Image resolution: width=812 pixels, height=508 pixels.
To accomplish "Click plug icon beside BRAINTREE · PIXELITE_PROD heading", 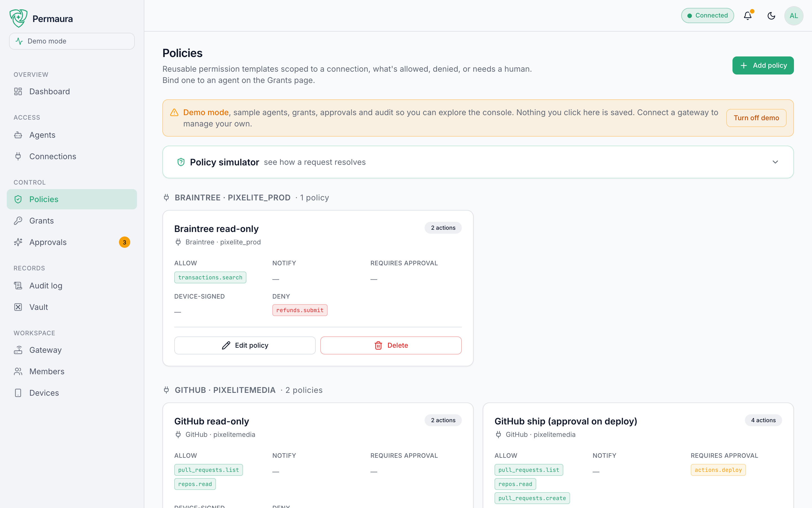I will (x=166, y=198).
